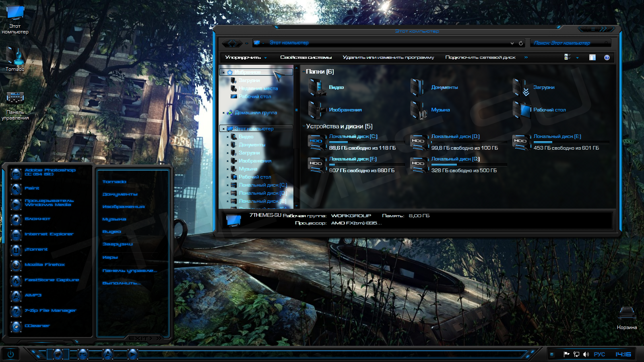The width and height of the screenshot is (644, 362).
Task: Click the Help question-mark icon in Explorer toolbar
Action: coord(606,58)
